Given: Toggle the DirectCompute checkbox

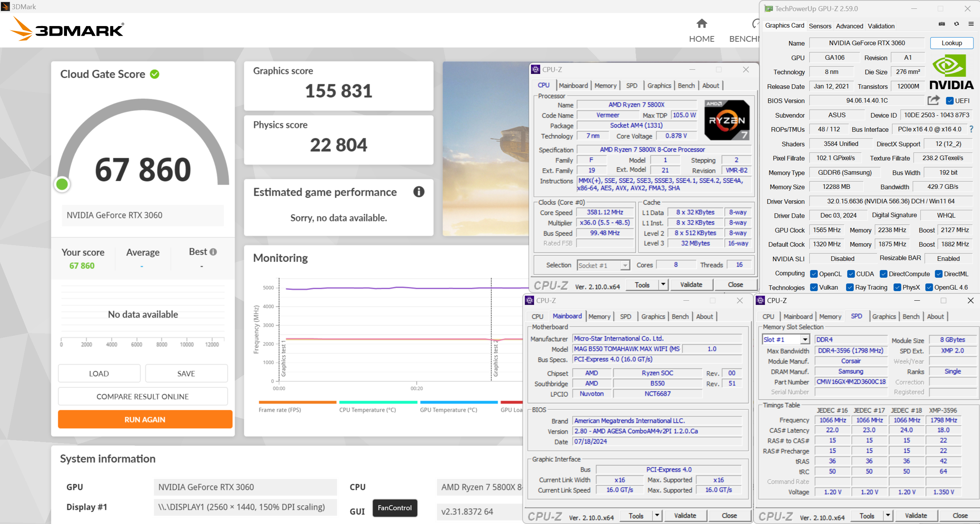Looking at the screenshot, I should pos(884,273).
